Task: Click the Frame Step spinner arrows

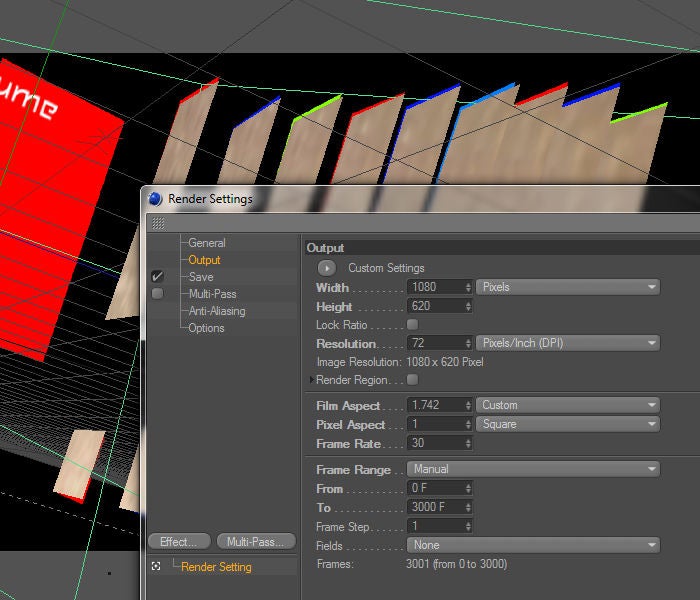Action: [x=468, y=526]
